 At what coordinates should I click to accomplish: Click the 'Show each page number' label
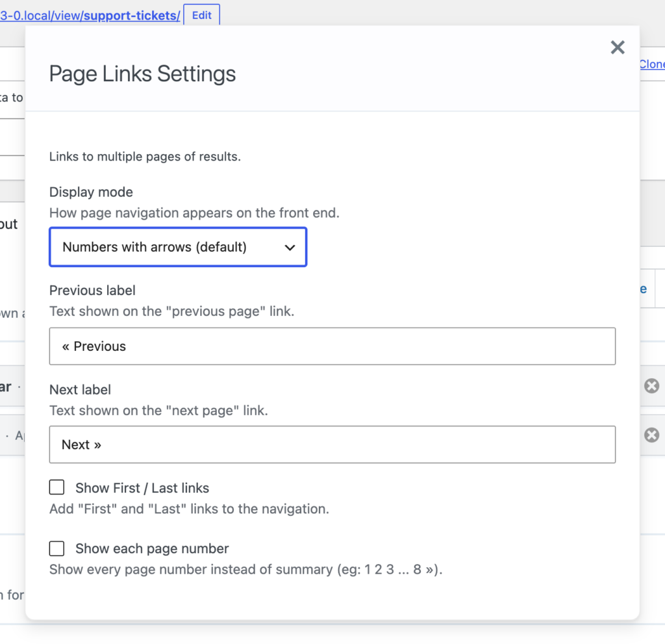152,548
